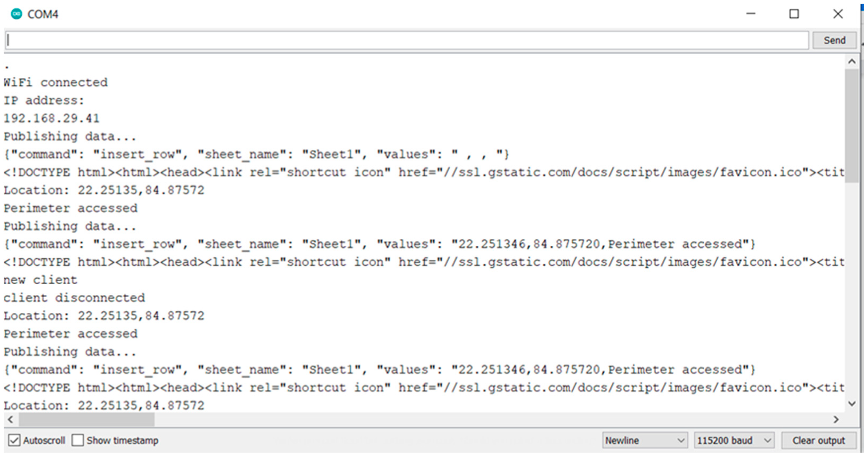Click the first 'Location: 22.25135,84.87572' line
868x457 pixels.
click(104, 190)
